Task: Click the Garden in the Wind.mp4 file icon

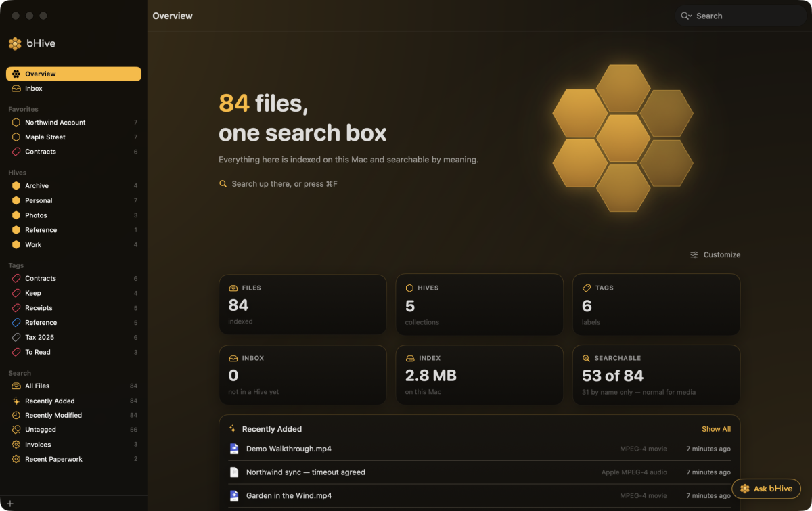Action: [234, 495]
